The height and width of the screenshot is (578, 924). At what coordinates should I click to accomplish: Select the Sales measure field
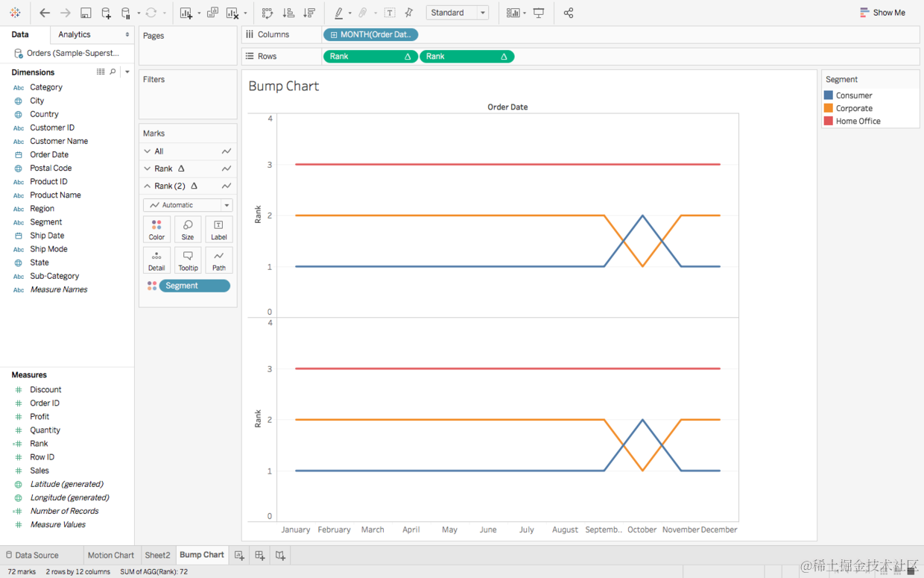(x=39, y=471)
